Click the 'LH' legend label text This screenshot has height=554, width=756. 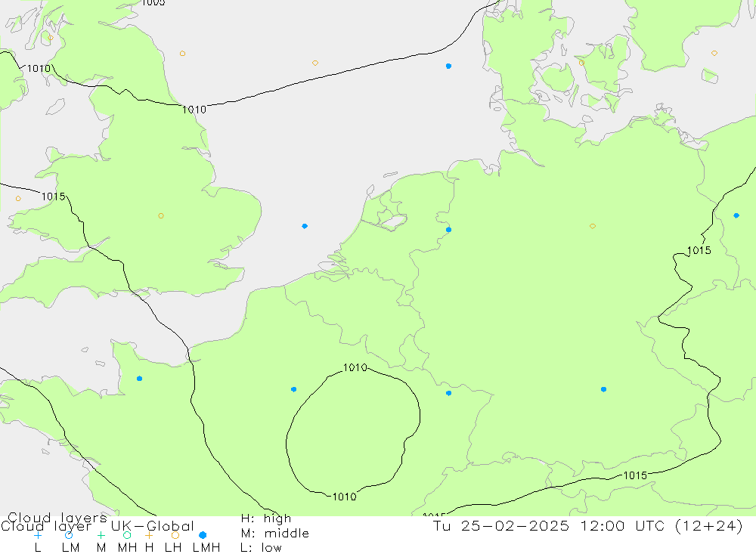(173, 548)
